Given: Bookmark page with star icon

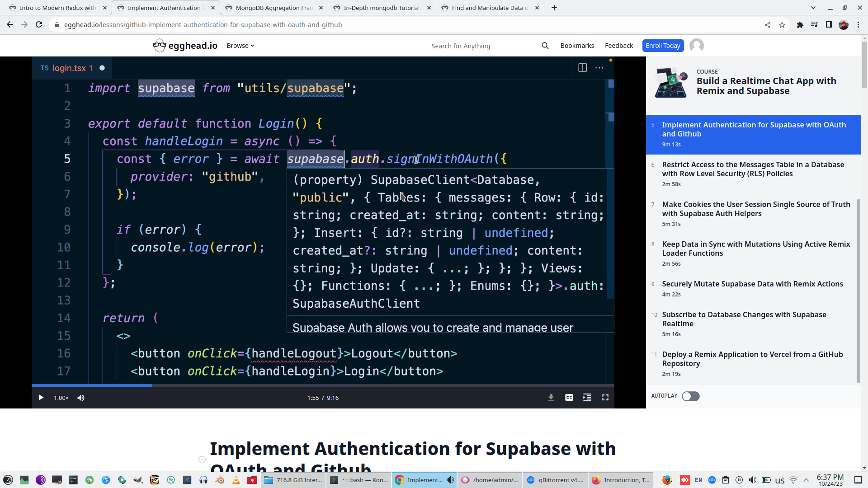Looking at the screenshot, I should click(x=782, y=25).
